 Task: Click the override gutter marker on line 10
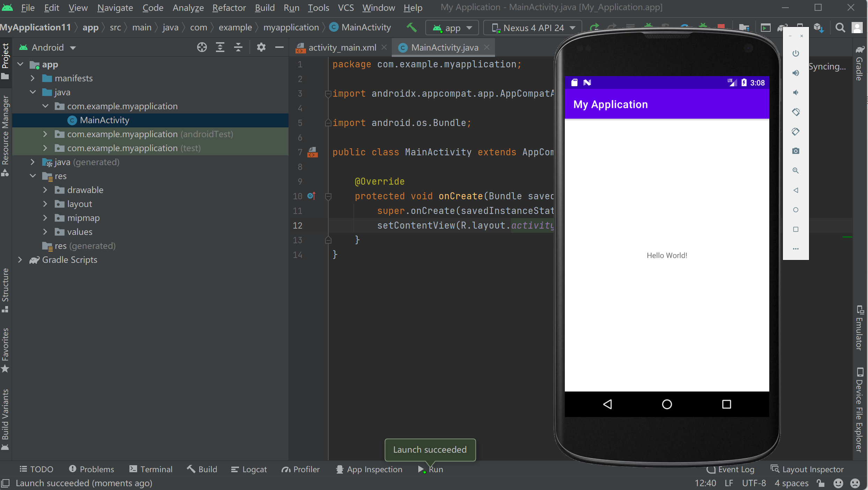pyautogui.click(x=311, y=196)
